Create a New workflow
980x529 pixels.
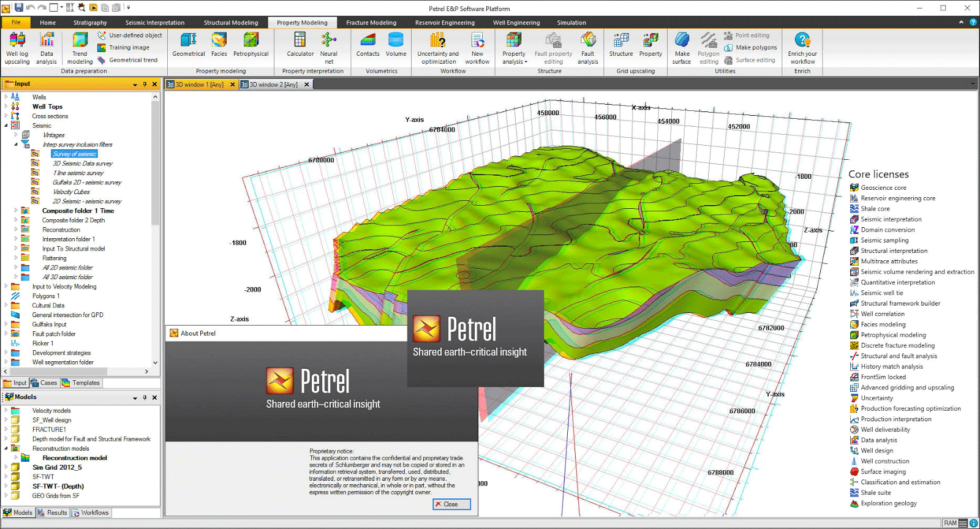[x=477, y=48]
